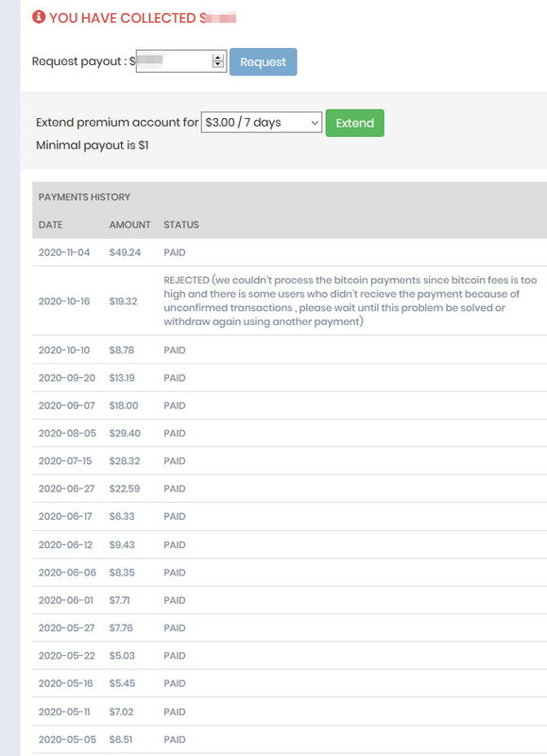The width and height of the screenshot is (547, 756).
Task: Click the Minimal payout is $1 note
Action: click(92, 146)
